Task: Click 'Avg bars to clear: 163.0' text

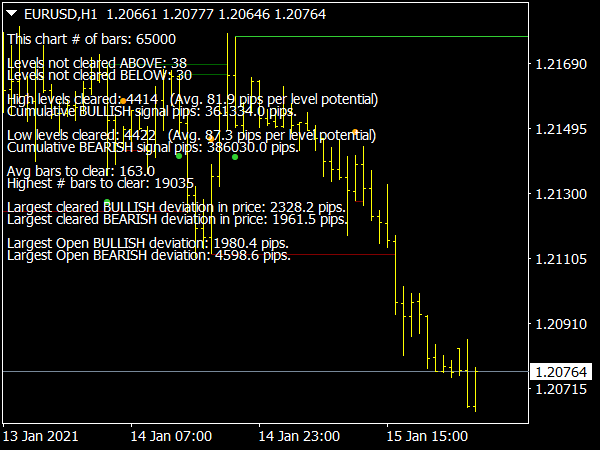Action: click(x=81, y=171)
